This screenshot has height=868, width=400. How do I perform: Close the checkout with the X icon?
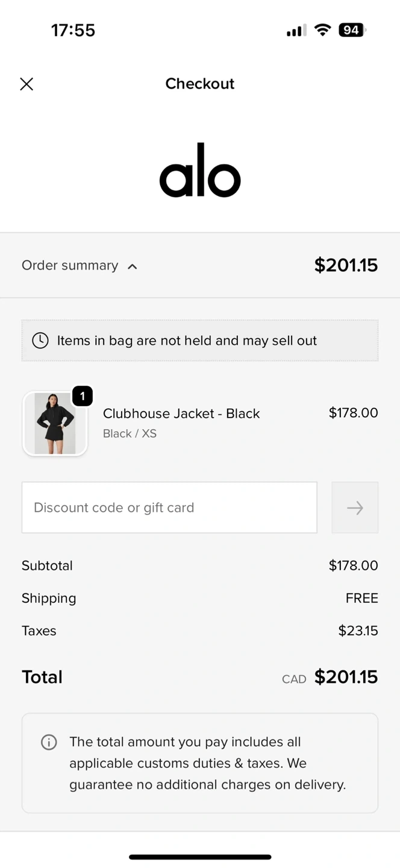[x=27, y=84]
